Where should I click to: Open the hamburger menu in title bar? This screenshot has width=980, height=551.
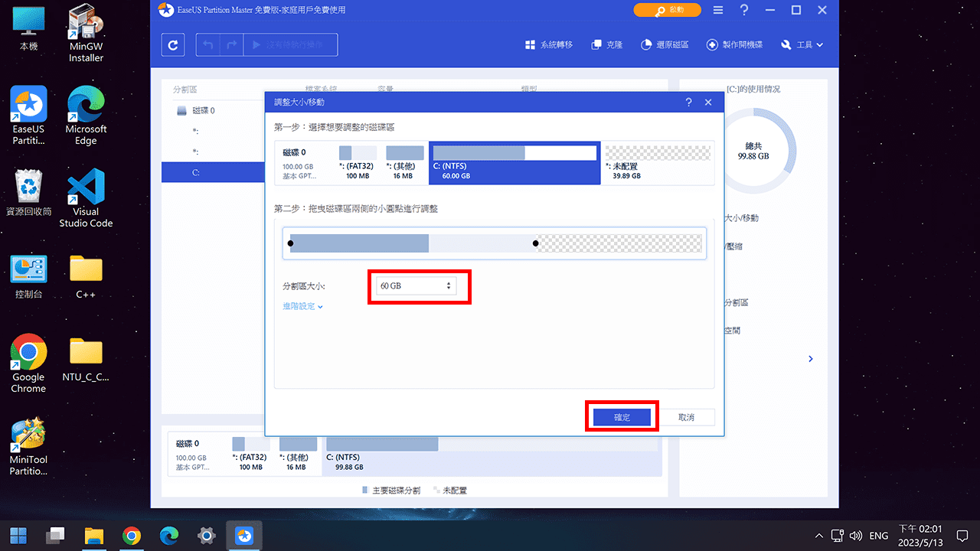(x=717, y=11)
